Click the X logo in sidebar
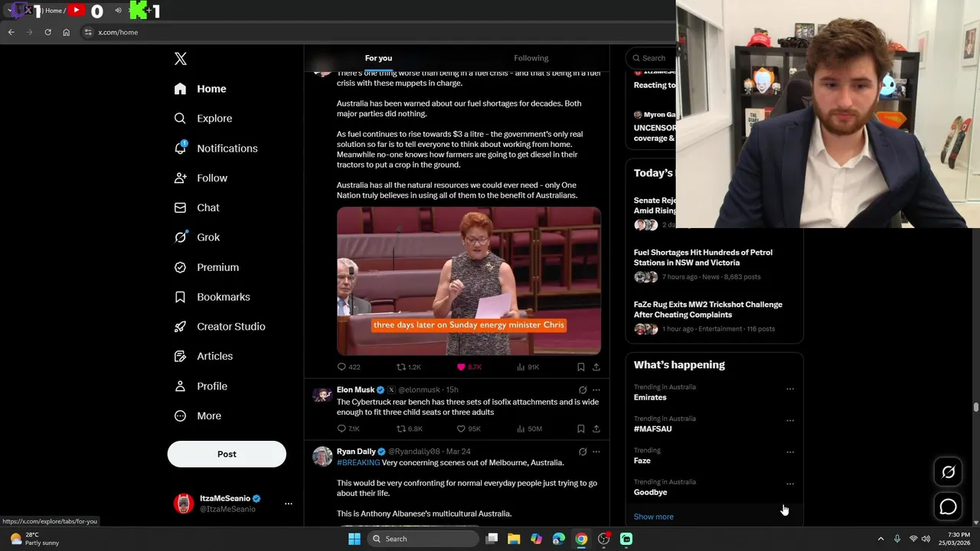Screen dimensions: 980x551 click(x=180, y=59)
